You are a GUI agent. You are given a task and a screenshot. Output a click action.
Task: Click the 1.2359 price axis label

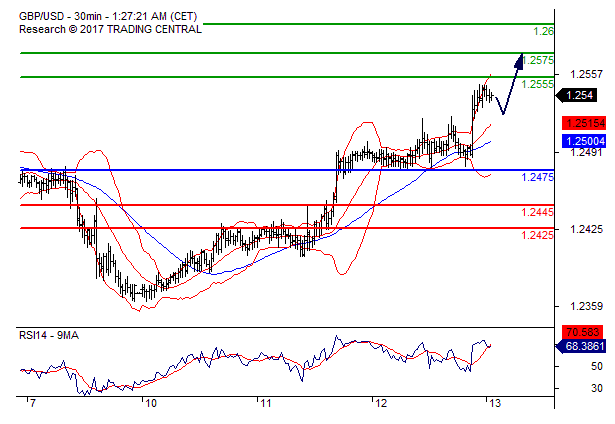586,306
